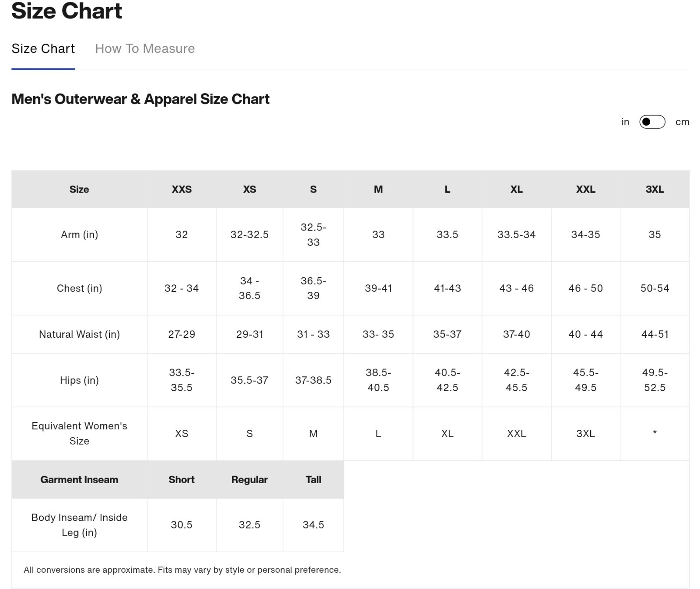Image resolution: width=700 pixels, height=589 pixels.
Task: Click the 'Men's Outerwear & Apparel Size Chart' heading
Action: [x=140, y=99]
